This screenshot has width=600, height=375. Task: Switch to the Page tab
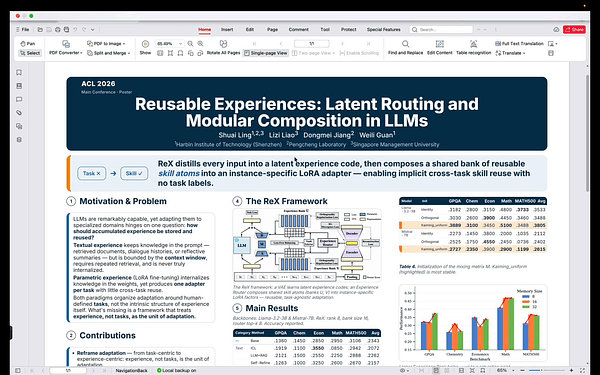[x=272, y=29]
